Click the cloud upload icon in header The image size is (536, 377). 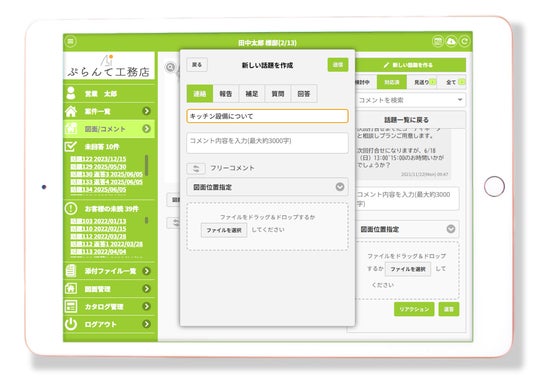451,41
